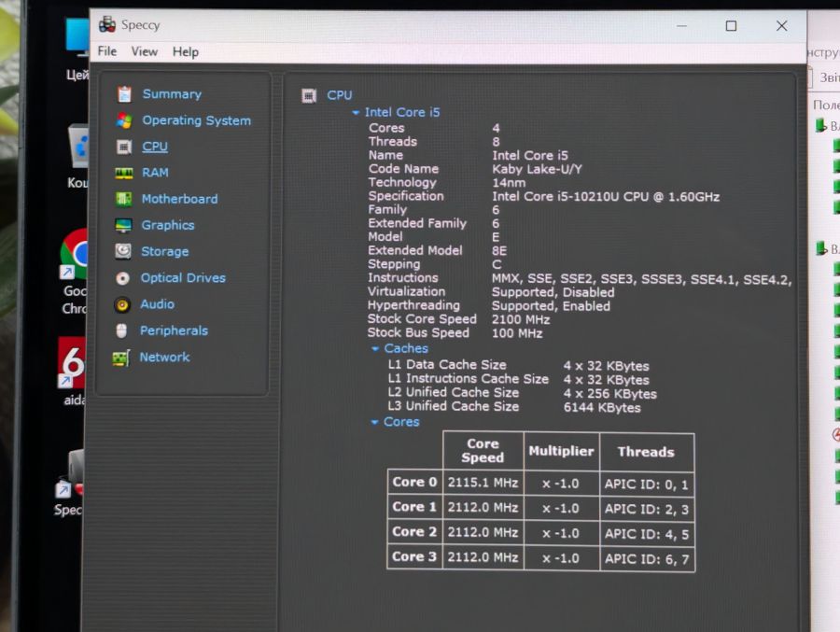Click the Operating System Windows flag icon

[124, 120]
